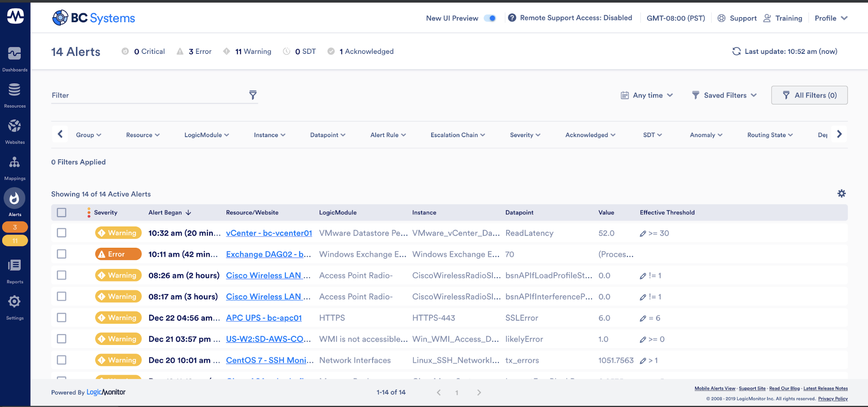
Task: Select the vCenter - bc-vcenter01 alert checkbox
Action: tap(62, 233)
